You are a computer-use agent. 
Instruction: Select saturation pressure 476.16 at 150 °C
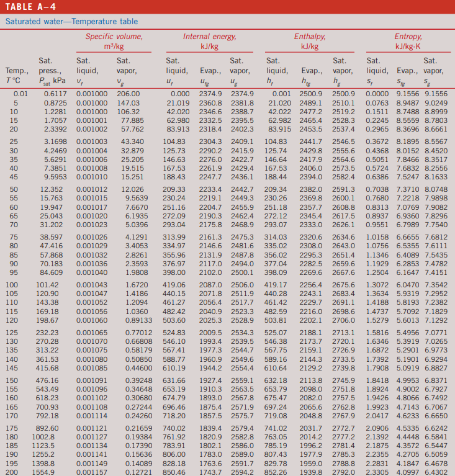point(47,380)
